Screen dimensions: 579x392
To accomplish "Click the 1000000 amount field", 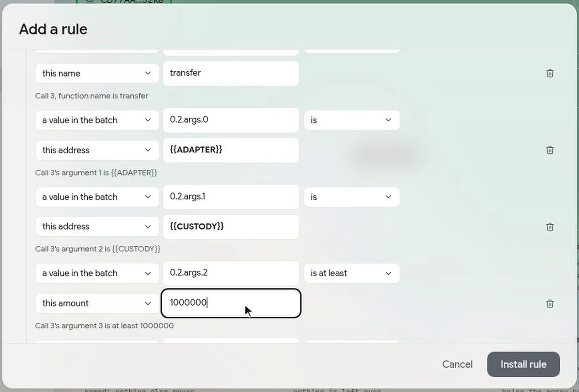I will click(231, 303).
